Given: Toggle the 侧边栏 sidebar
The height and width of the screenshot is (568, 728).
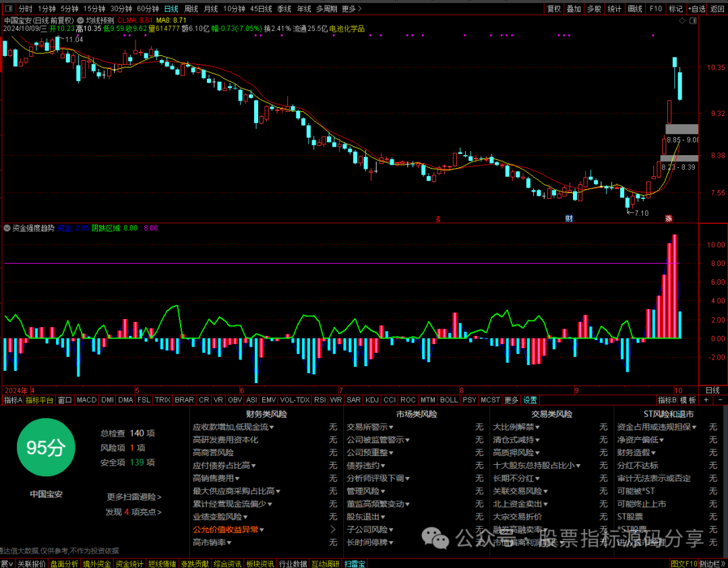Looking at the screenshot, I should (x=712, y=564).
